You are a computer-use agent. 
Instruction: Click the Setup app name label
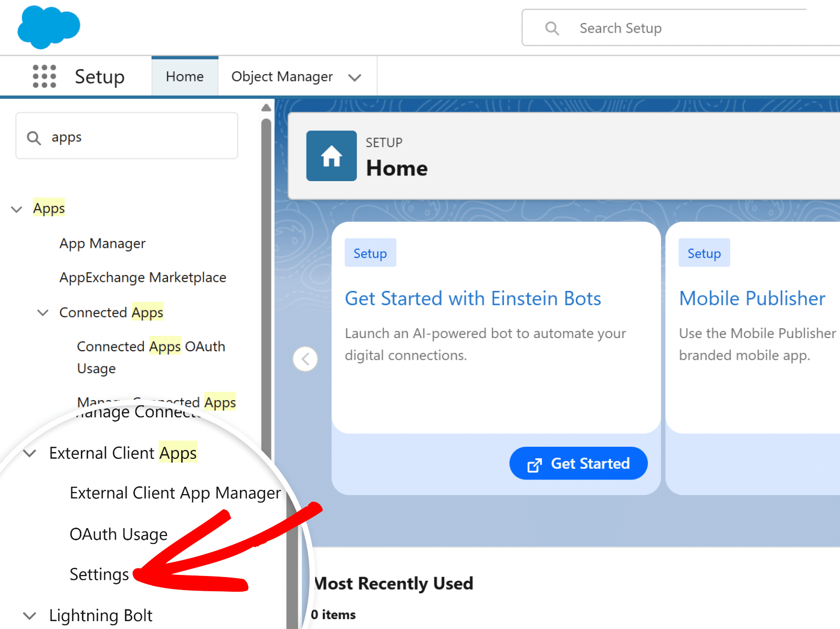tap(100, 77)
